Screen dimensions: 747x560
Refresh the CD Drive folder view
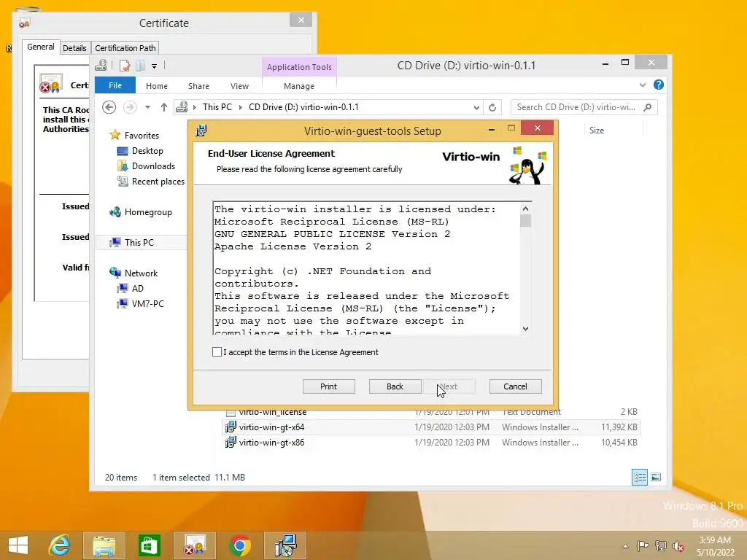[x=492, y=107]
